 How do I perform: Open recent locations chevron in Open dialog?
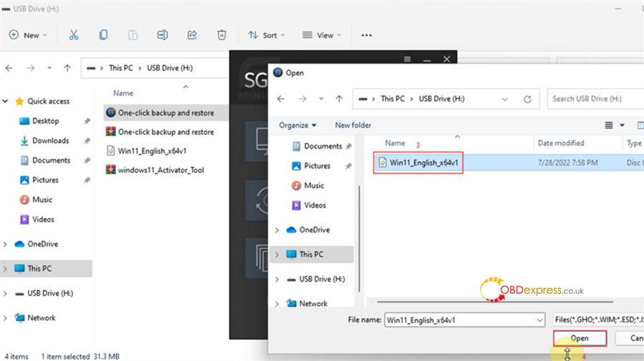coord(321,99)
